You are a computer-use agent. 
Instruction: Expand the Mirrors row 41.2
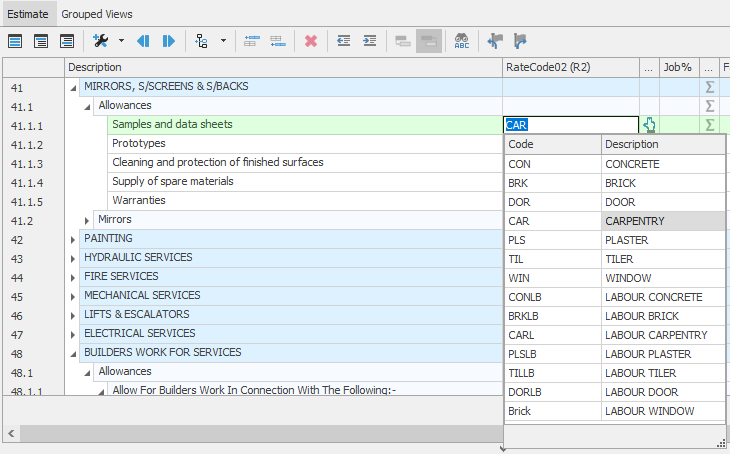pyautogui.click(x=87, y=220)
